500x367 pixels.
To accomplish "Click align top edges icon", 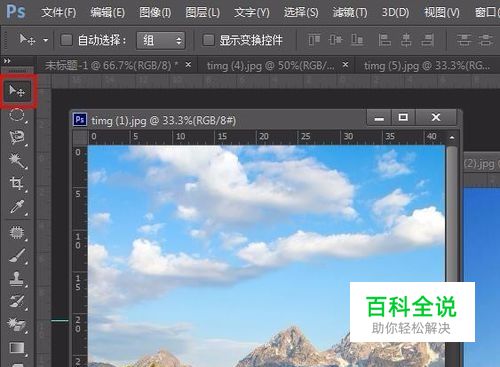I will (x=314, y=40).
